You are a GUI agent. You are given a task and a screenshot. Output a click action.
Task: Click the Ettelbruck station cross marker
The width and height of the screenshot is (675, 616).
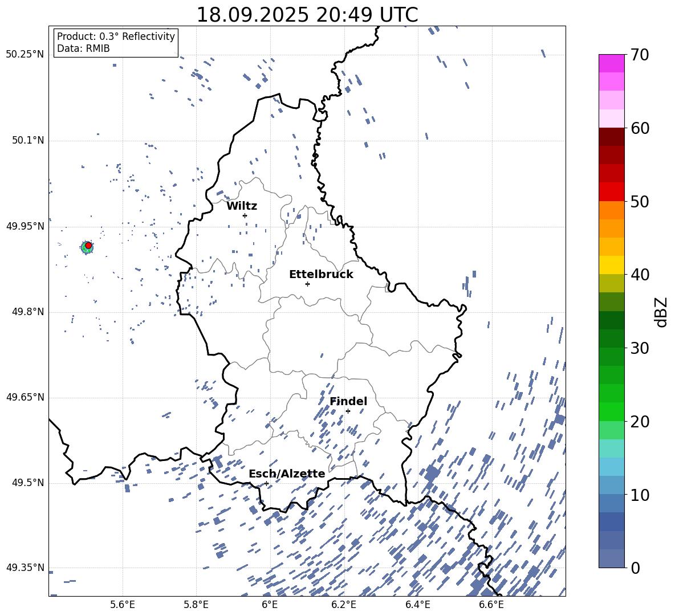tap(307, 284)
